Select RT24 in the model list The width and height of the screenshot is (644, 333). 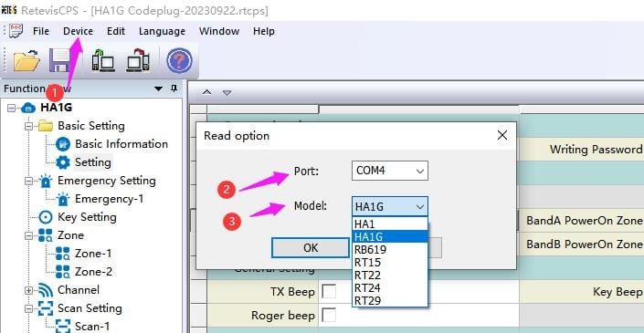(390, 287)
